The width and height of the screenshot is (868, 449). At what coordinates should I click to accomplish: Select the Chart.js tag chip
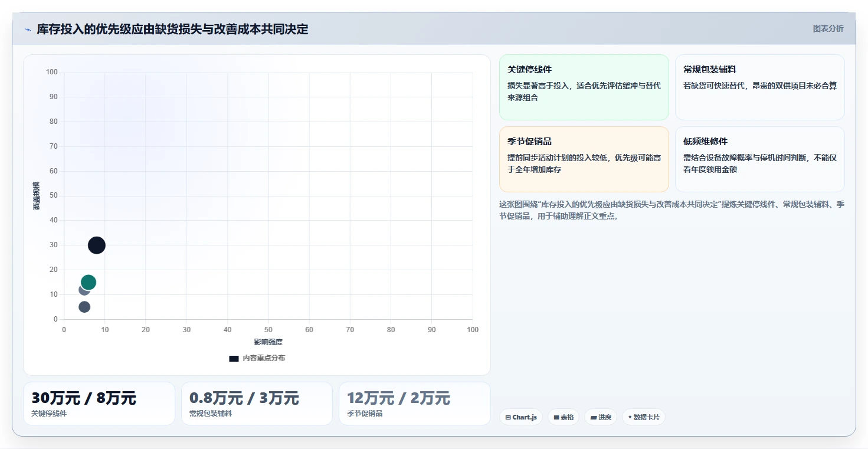[521, 417]
